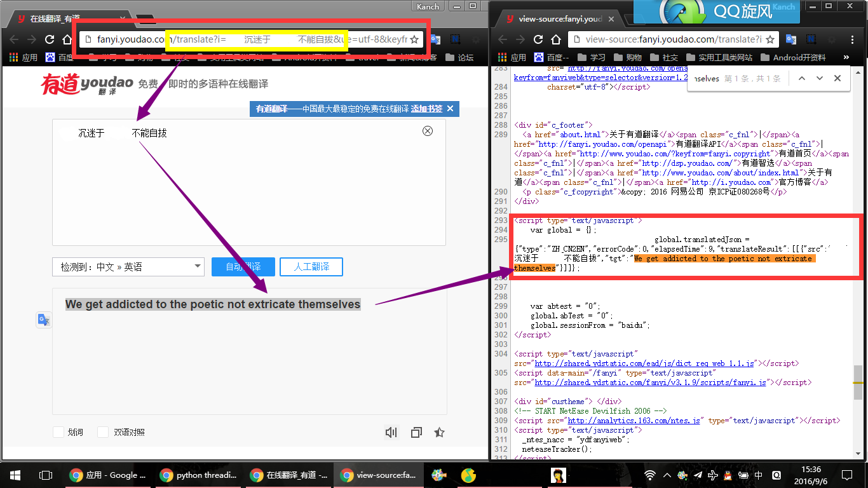Screen dimensions: 868x488
Task: Open the 百度 bookmark in the left window
Action: (59, 57)
